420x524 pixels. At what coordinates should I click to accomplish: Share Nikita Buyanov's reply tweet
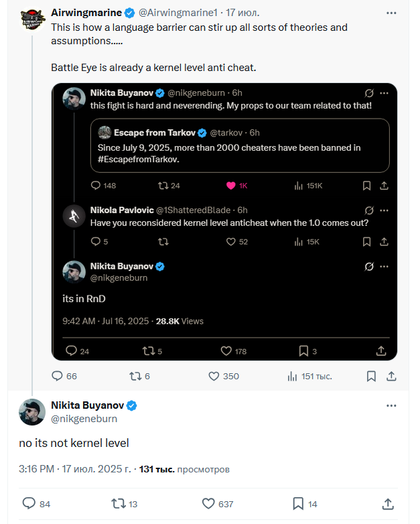pyautogui.click(x=388, y=504)
